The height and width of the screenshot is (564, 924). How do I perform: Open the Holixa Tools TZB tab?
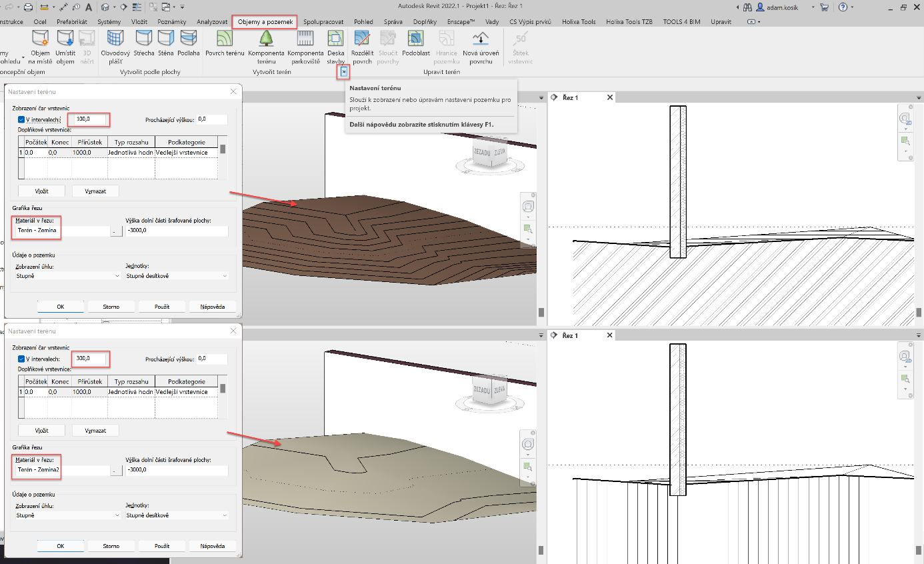point(629,21)
